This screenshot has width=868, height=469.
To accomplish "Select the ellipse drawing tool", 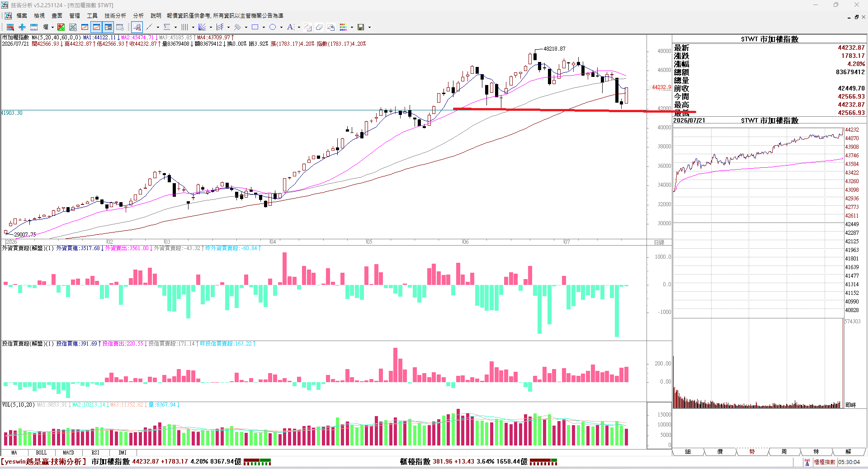I will coord(273,27).
